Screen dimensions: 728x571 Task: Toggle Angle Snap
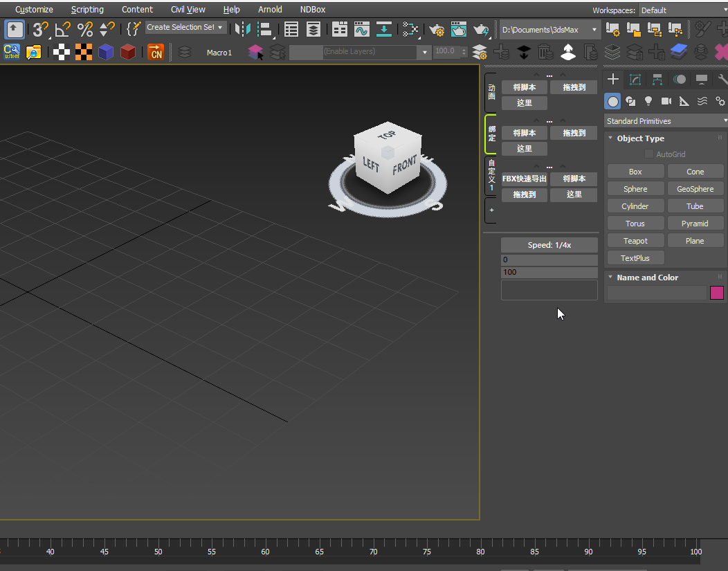[63, 29]
